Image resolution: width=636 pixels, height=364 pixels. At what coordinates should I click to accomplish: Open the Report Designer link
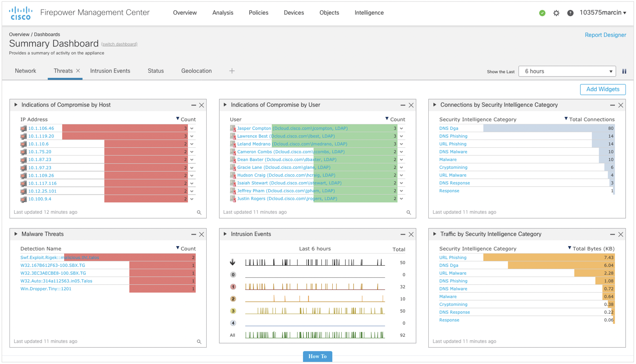click(x=606, y=35)
